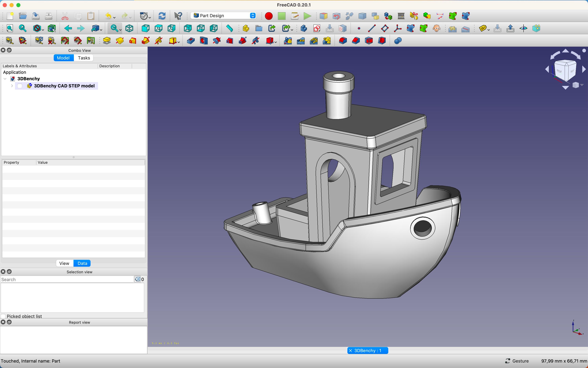Click the Print icon

(49, 16)
